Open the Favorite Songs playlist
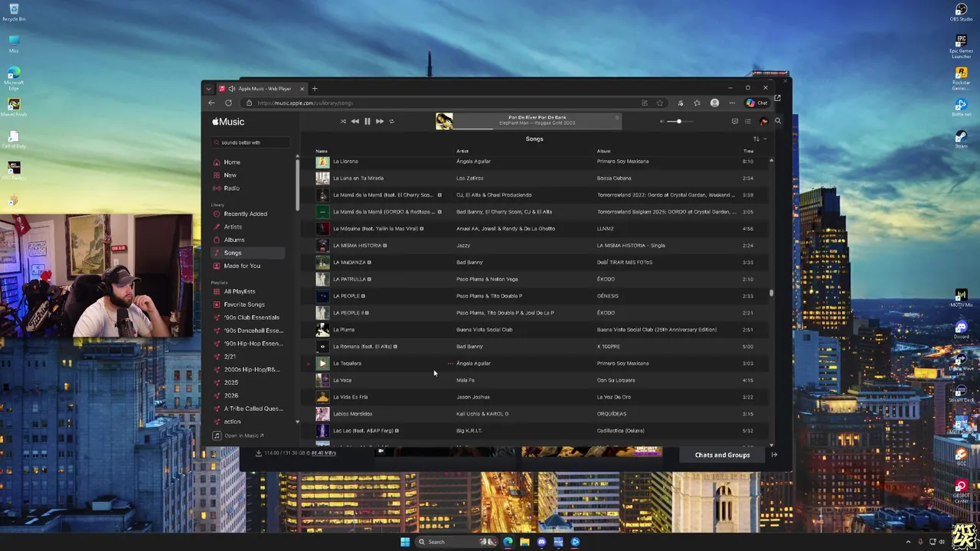 pos(244,305)
